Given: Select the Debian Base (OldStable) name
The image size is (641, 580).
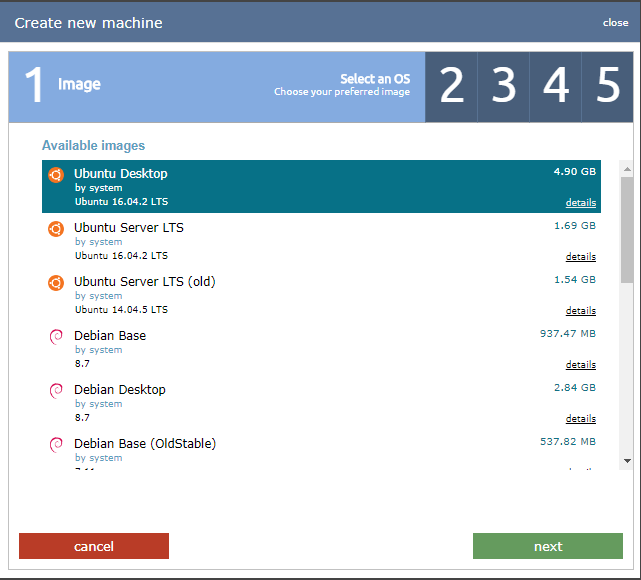Looking at the screenshot, I should tap(145, 443).
